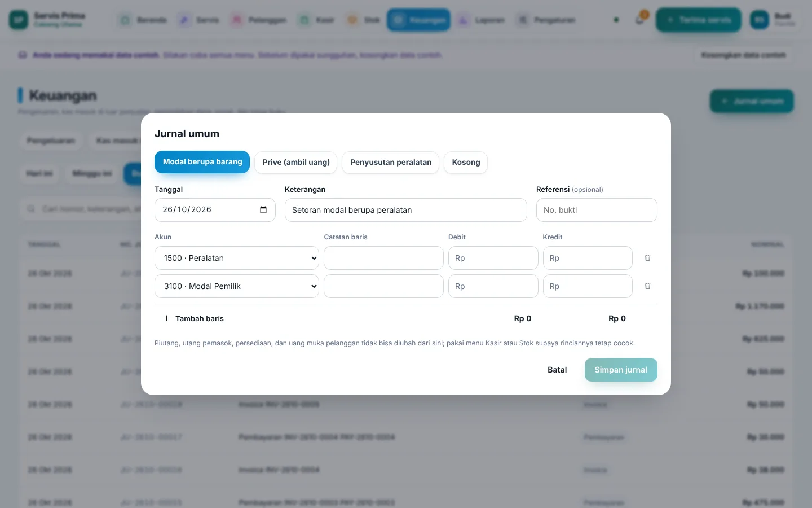Add a new line with Tambah baris
812x508 pixels.
[193, 318]
